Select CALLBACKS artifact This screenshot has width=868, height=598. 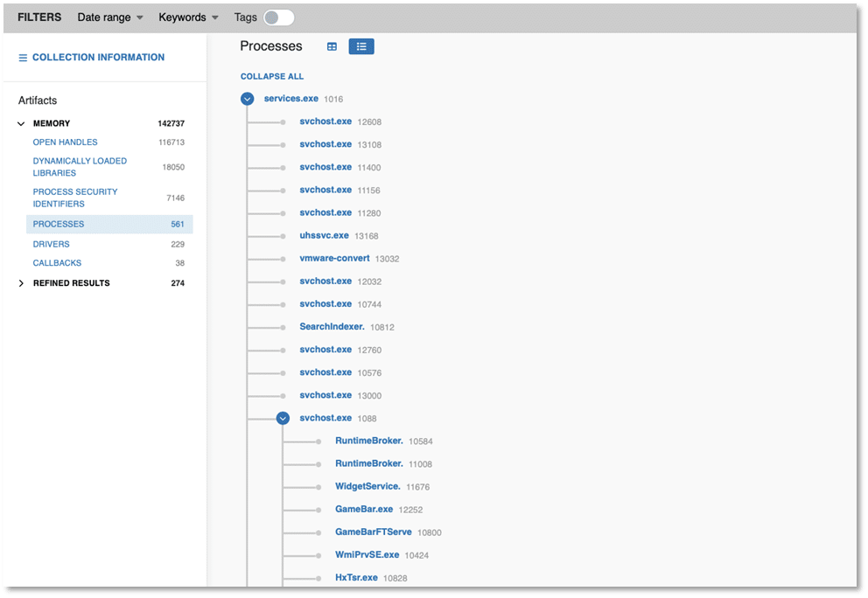[57, 263]
